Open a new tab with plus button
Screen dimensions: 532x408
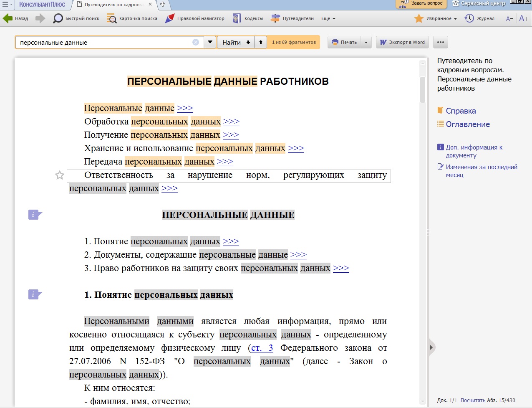point(163,5)
